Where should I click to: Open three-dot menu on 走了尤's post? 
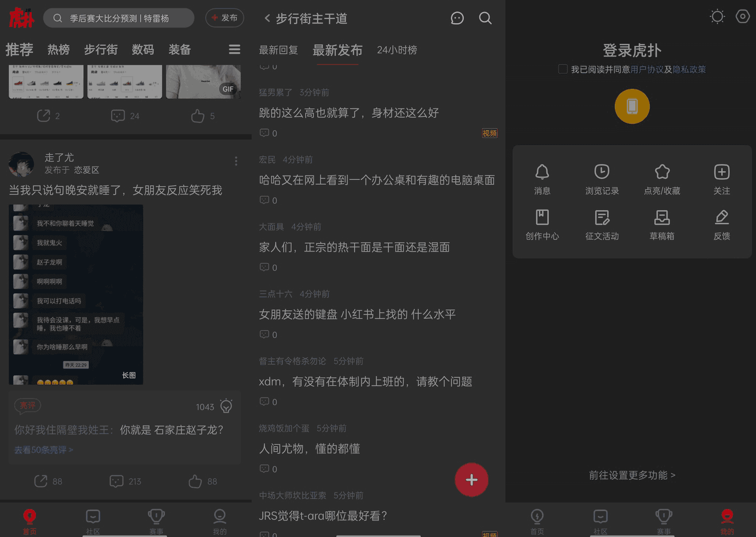(x=236, y=161)
